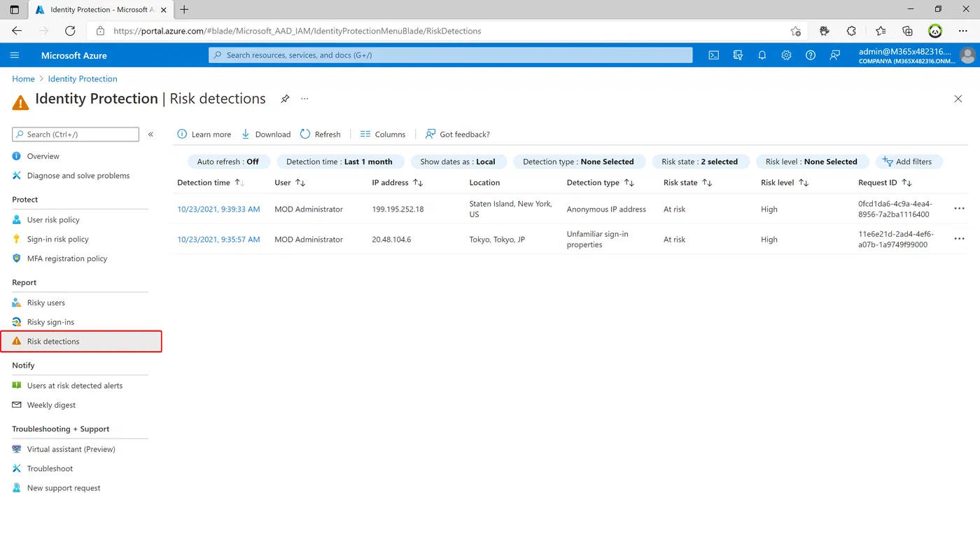Open the browser tab actions menu

pos(15,10)
